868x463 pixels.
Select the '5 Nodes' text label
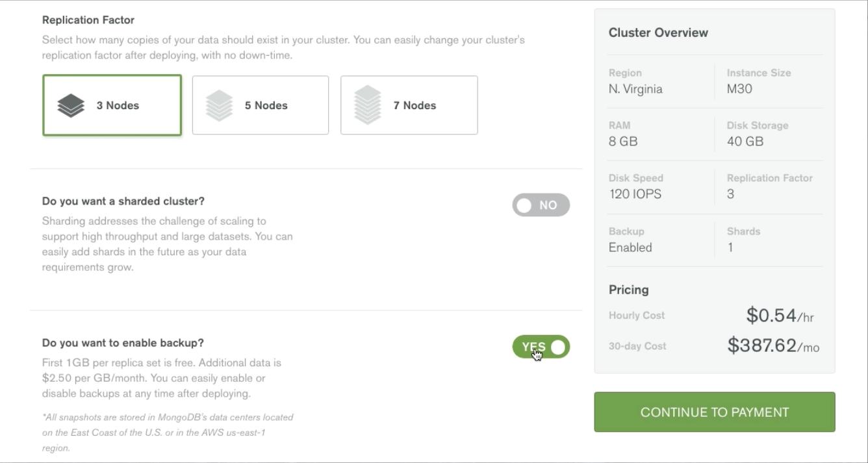pyautogui.click(x=266, y=105)
